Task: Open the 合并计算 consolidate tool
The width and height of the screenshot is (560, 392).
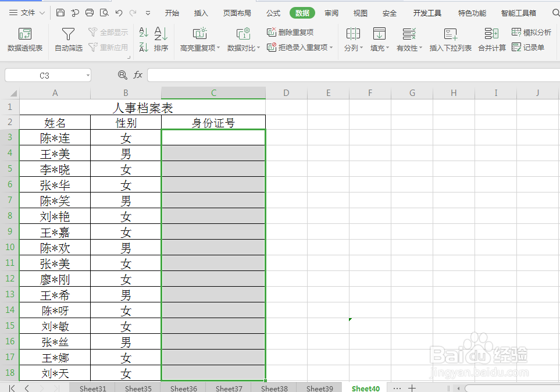Action: [x=493, y=39]
